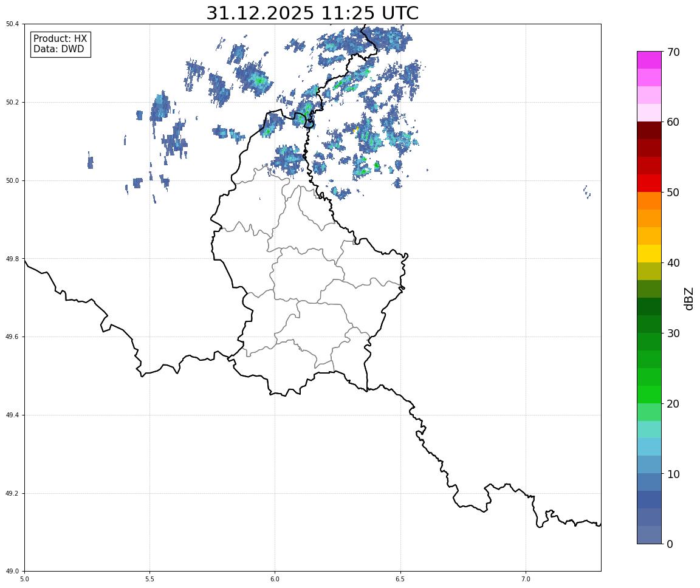Click the latitude axis label 50.4
This screenshot has width=700, height=588.
(12, 24)
